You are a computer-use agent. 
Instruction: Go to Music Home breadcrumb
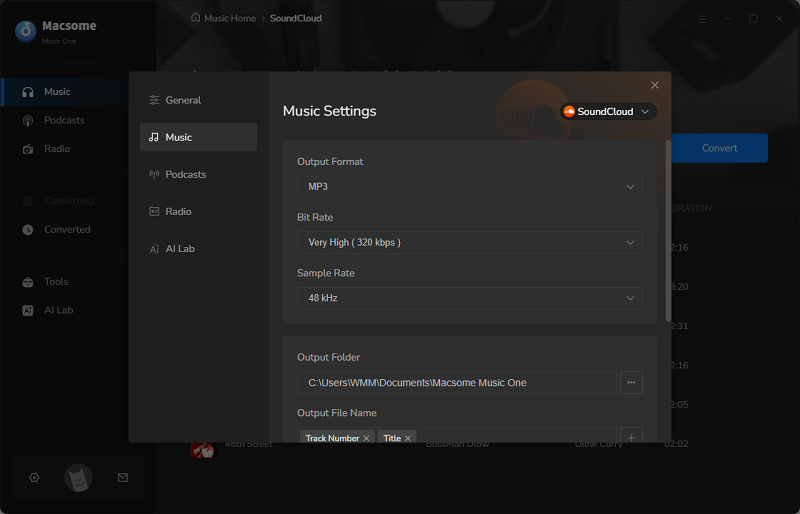[230, 18]
